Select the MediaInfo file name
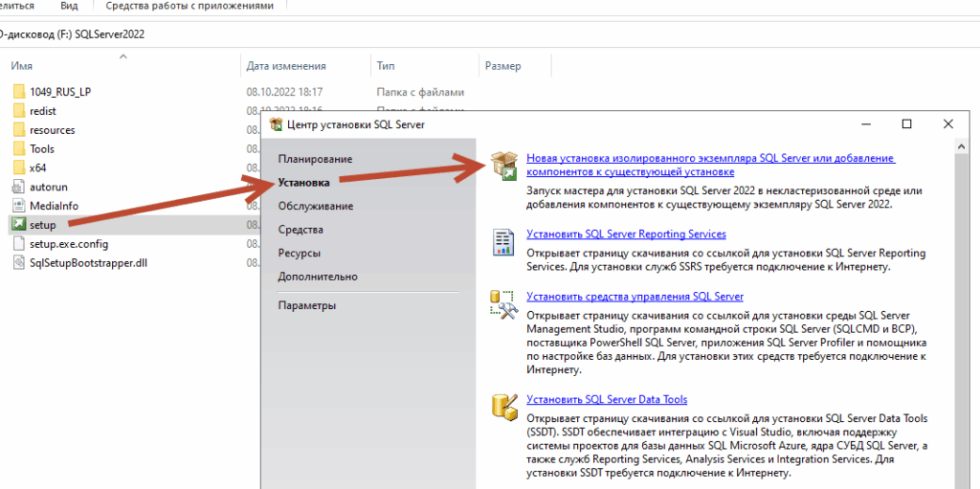The width and height of the screenshot is (980, 489). pos(54,206)
